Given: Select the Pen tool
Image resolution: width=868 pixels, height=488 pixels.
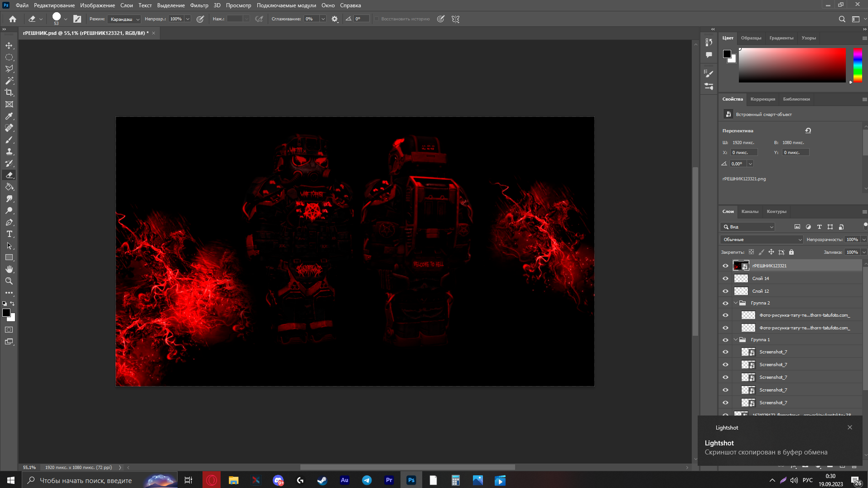Looking at the screenshot, I should 9,222.
